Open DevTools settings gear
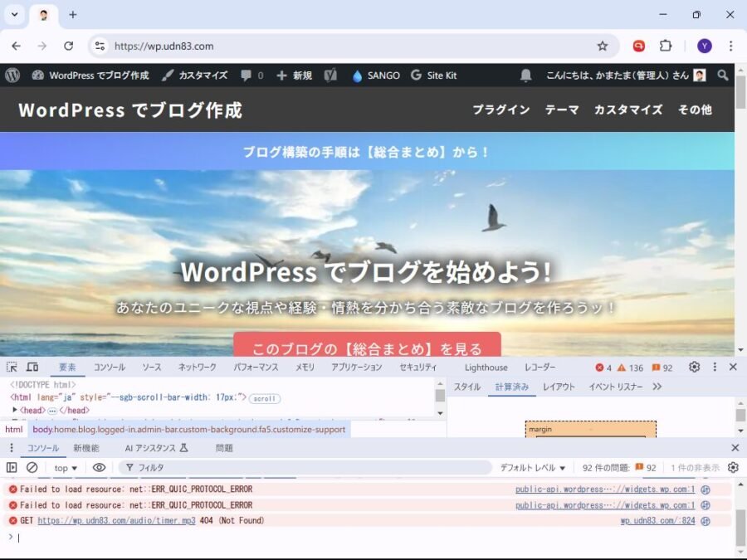The height and width of the screenshot is (560, 747). (x=694, y=367)
